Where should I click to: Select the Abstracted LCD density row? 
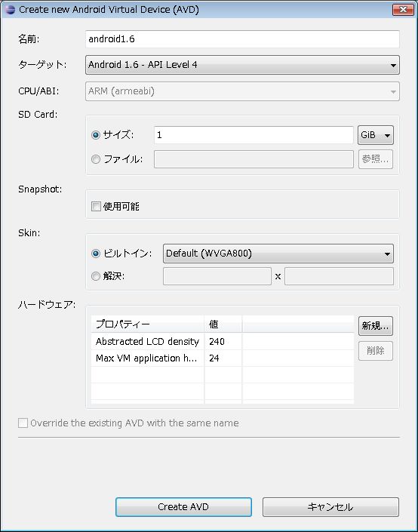223,341
